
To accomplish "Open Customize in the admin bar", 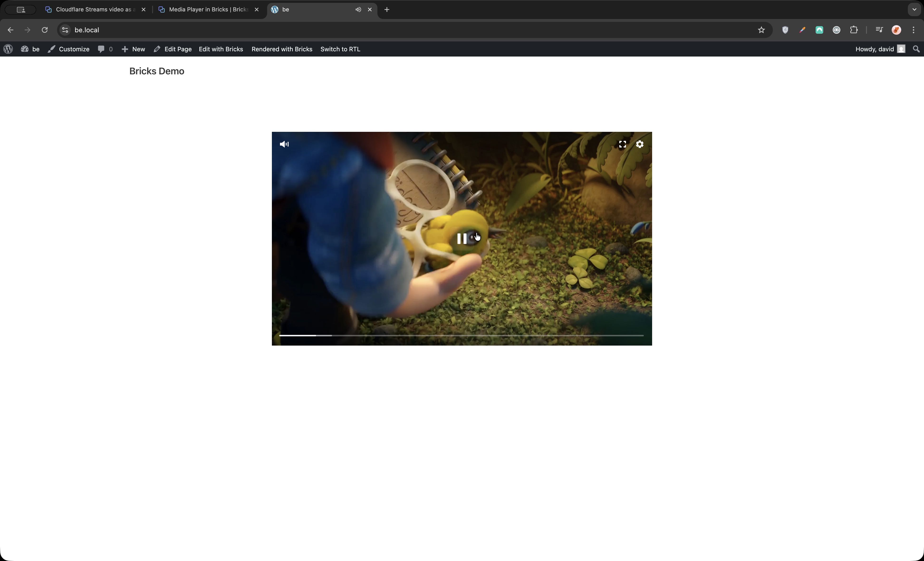I will click(x=69, y=49).
